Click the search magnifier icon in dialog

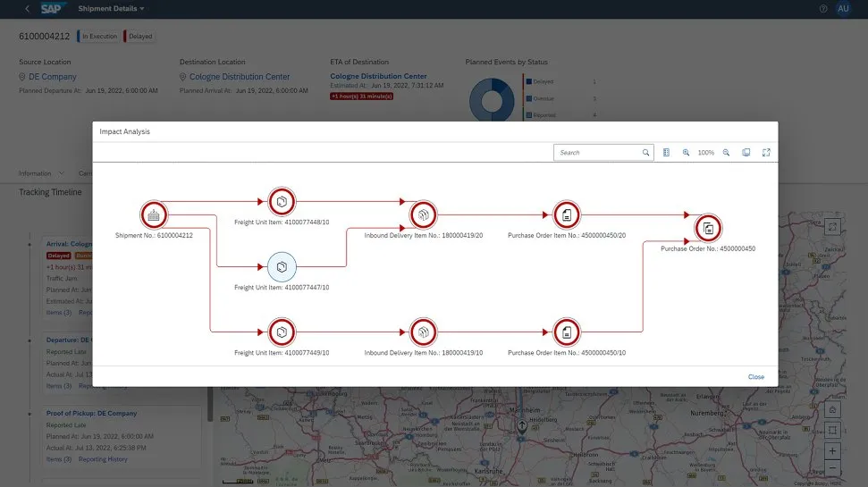click(645, 153)
